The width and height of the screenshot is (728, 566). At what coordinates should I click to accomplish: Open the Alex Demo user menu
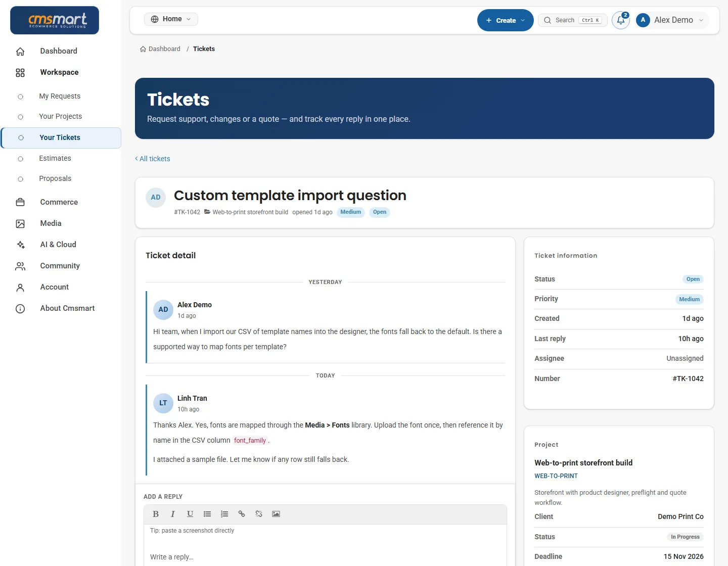point(672,20)
